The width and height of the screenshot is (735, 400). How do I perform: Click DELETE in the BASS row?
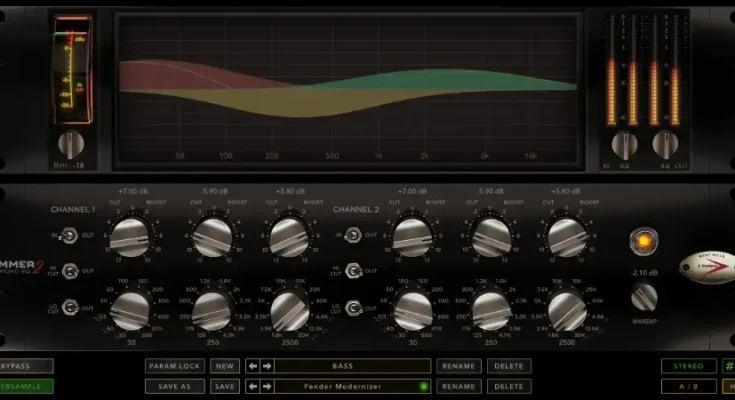pos(509,367)
